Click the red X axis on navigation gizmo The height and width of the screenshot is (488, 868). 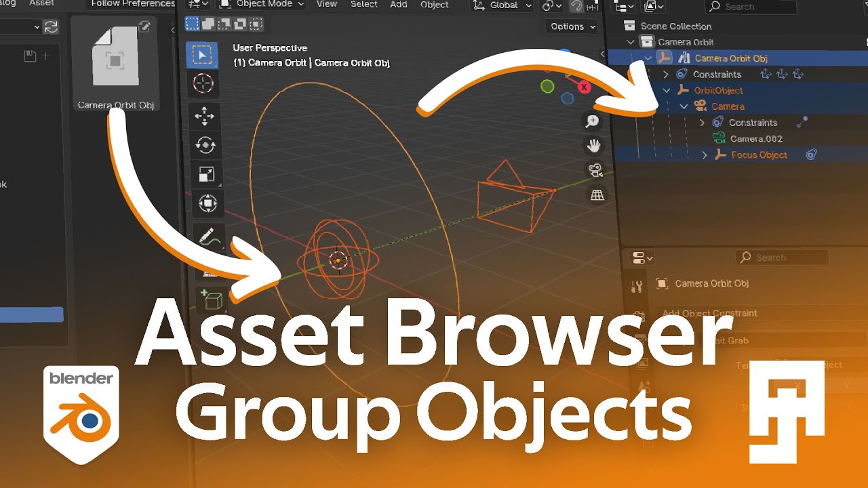(584, 87)
